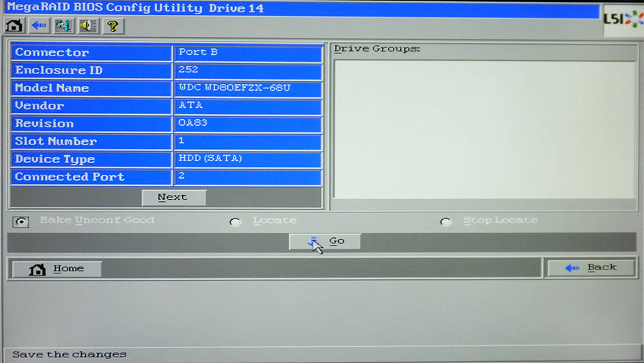Click the blue Back arrow toolbar icon
The width and height of the screenshot is (644, 363).
(x=39, y=26)
